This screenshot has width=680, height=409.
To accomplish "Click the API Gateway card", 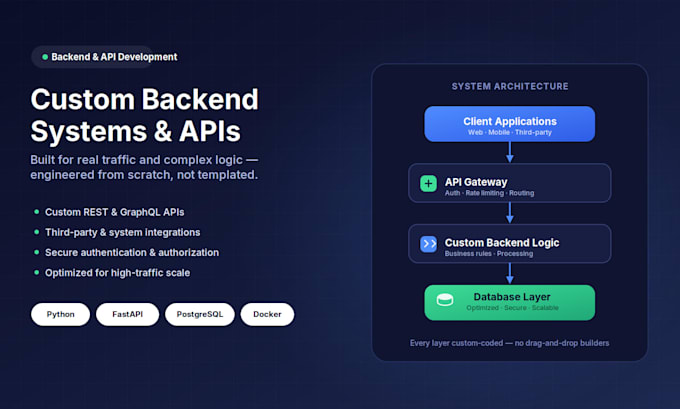I will click(510, 183).
